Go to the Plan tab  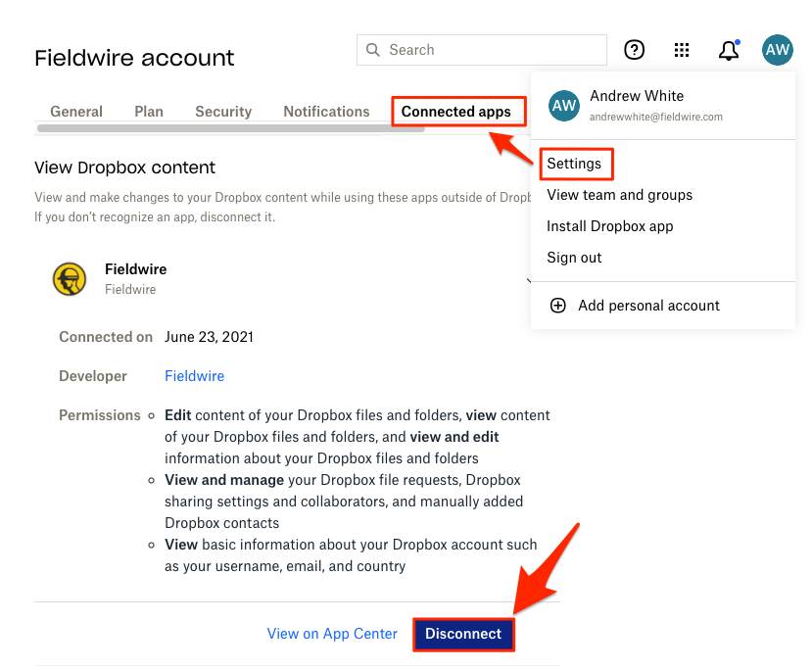click(148, 111)
